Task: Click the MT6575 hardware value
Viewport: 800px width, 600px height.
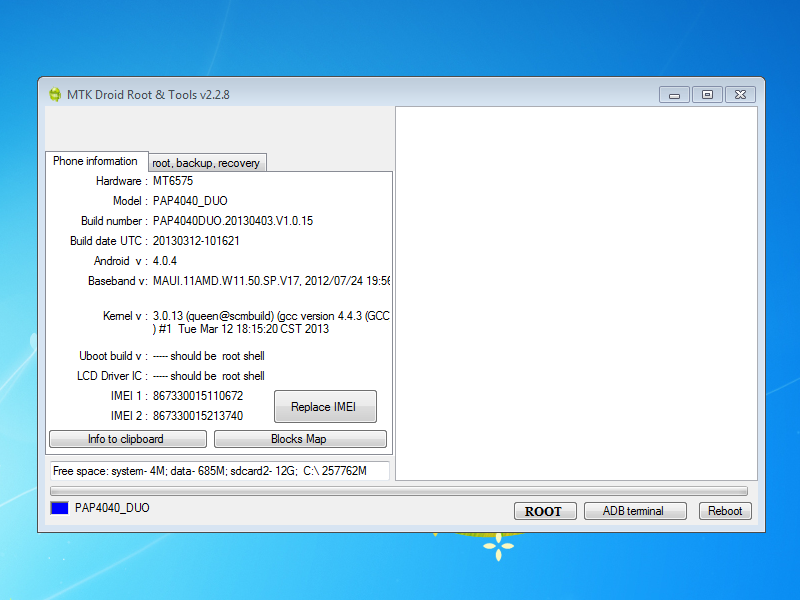Action: click(x=173, y=181)
